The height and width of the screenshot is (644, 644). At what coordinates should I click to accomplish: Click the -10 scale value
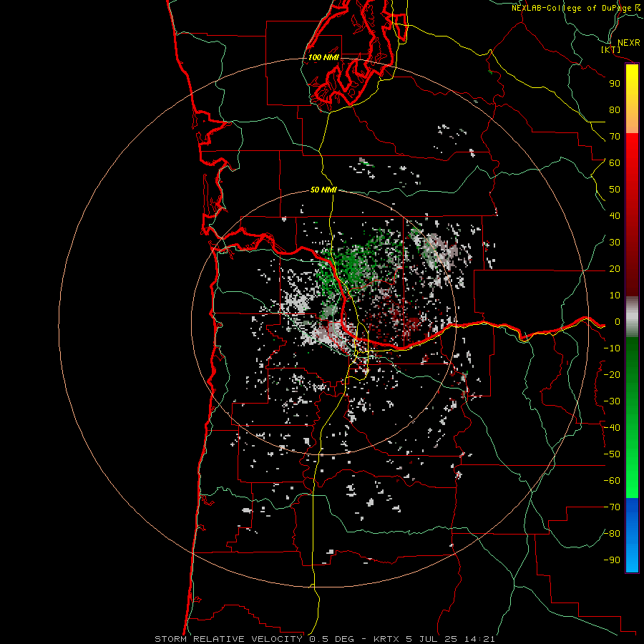coord(612,348)
